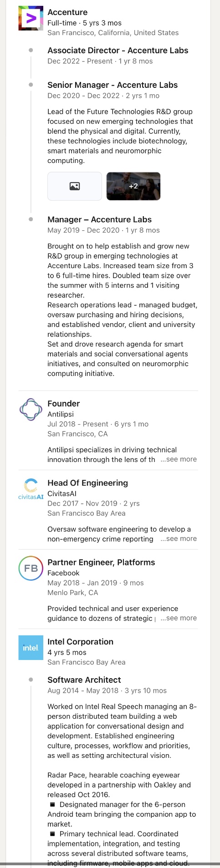Click the Antilipsi company logo
The image size is (220, 868).
tap(31, 410)
